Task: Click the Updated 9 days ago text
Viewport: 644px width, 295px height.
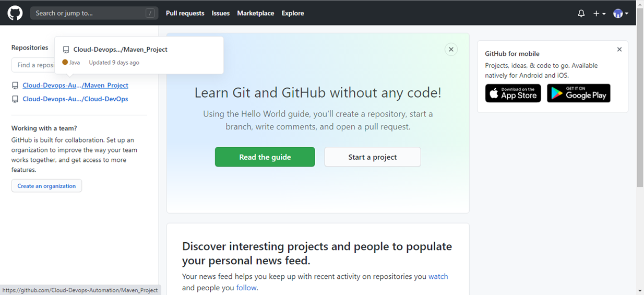Action: (114, 63)
